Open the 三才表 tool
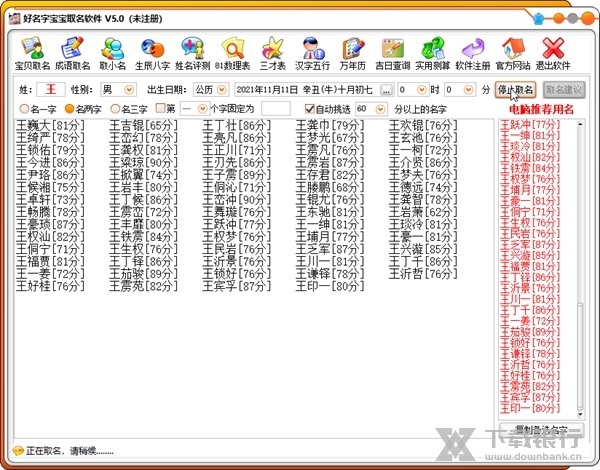 click(272, 54)
